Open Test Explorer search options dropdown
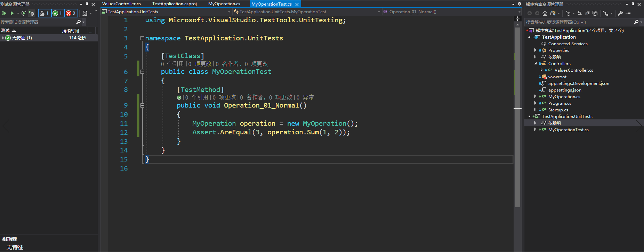Viewport: 644px width, 252px height. pos(83,22)
